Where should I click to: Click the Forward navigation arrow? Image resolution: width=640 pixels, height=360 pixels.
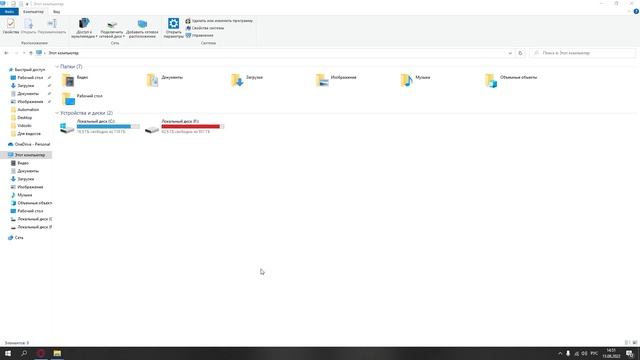point(16,53)
